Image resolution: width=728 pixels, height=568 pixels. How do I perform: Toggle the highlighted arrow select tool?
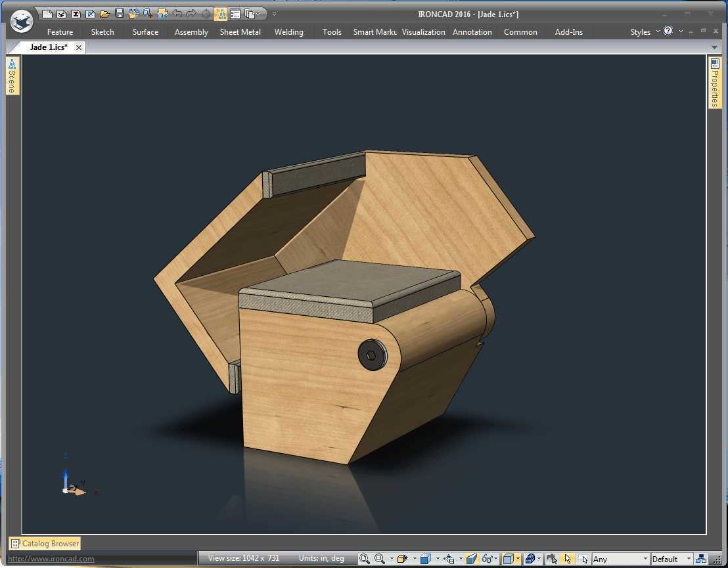[x=568, y=559]
